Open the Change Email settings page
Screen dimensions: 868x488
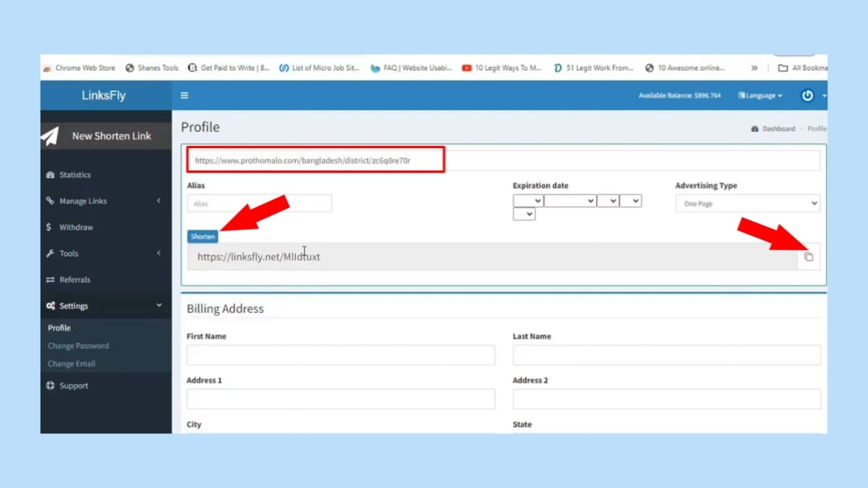(71, 364)
